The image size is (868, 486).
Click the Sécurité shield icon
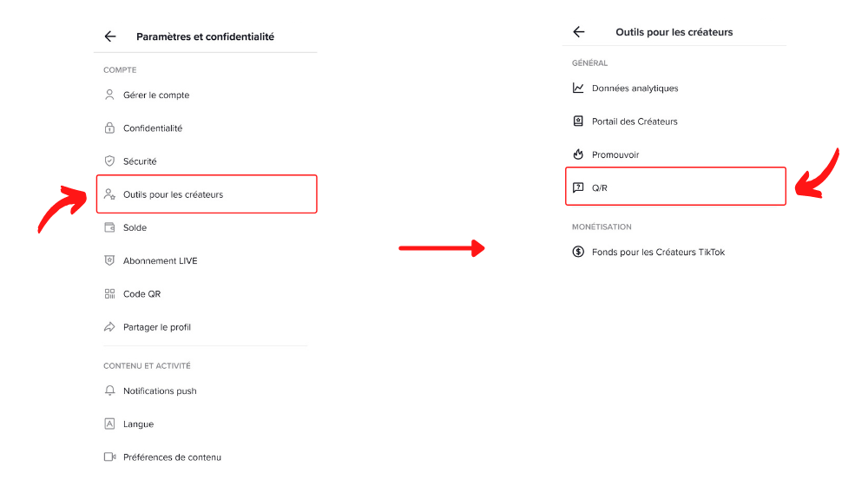pyautogui.click(x=109, y=161)
